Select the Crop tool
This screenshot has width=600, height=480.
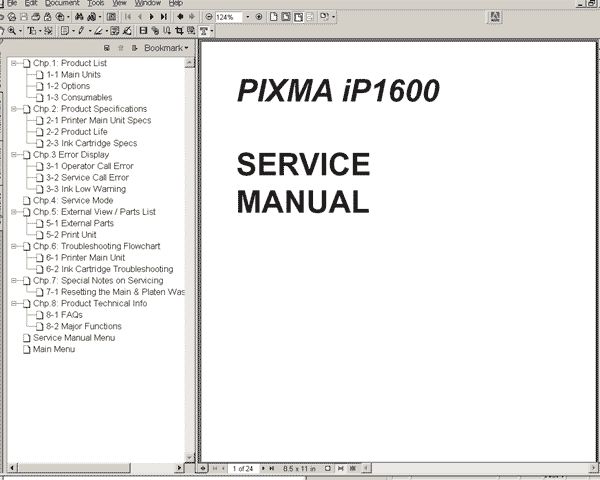[x=179, y=31]
